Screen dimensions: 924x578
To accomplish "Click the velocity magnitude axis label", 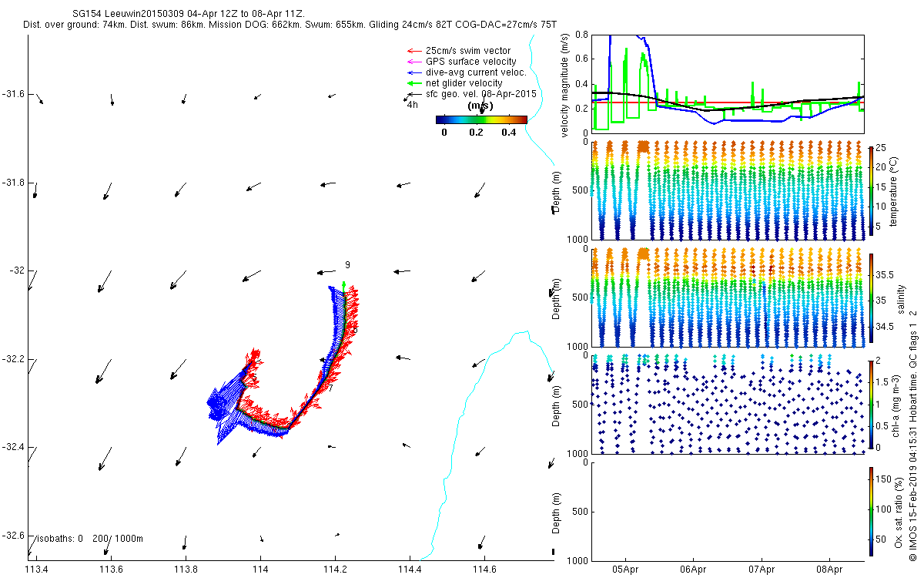I will click(566, 85).
